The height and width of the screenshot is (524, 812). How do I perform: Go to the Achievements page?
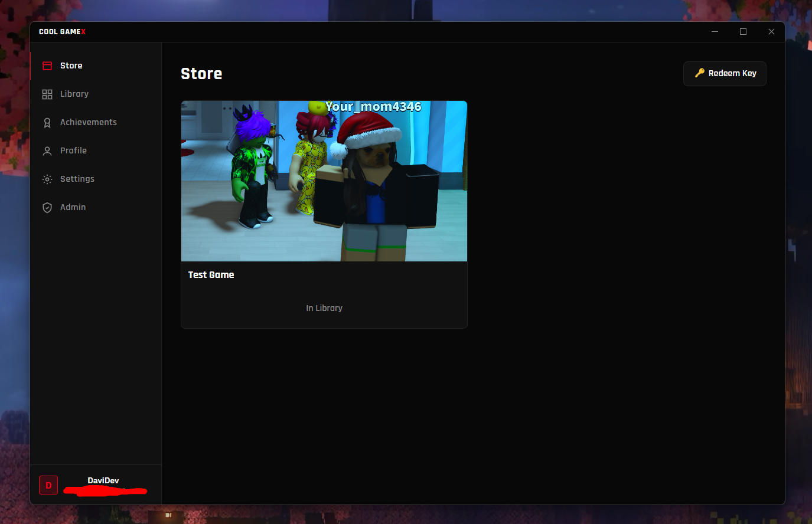click(x=96, y=122)
